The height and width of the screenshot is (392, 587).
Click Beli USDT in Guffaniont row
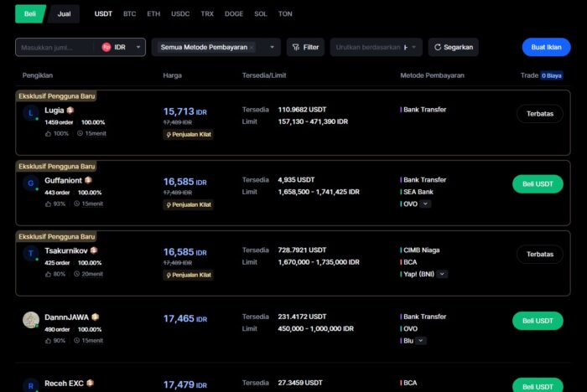[x=538, y=184]
